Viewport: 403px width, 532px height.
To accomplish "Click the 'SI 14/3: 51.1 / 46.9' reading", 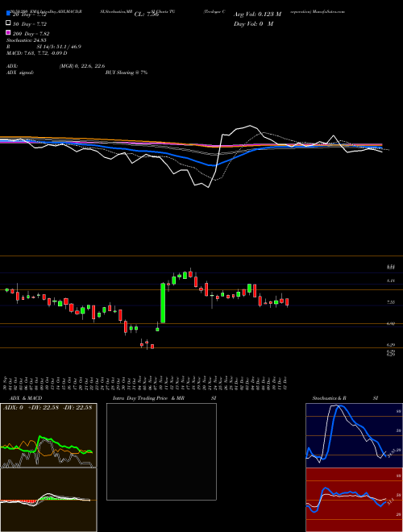I will pos(59,47).
